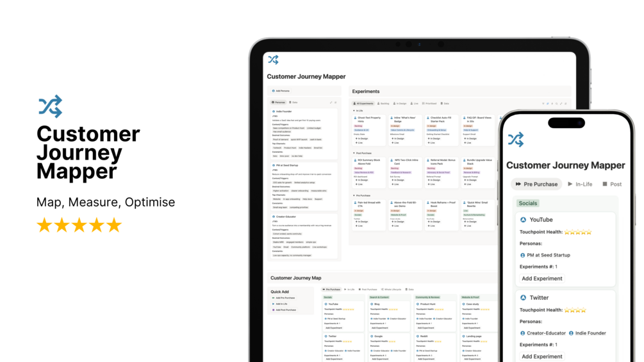Click Add Pre Purchase under Quick Add

(283, 298)
